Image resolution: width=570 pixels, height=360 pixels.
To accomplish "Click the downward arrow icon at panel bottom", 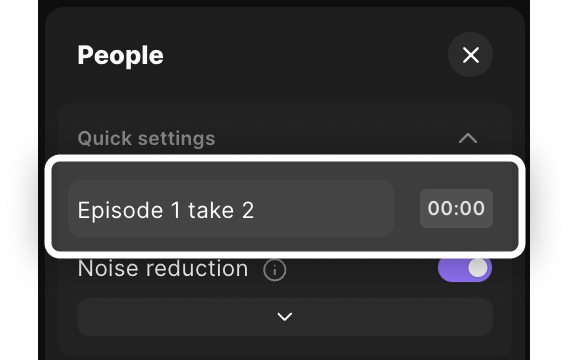I will pos(285,317).
